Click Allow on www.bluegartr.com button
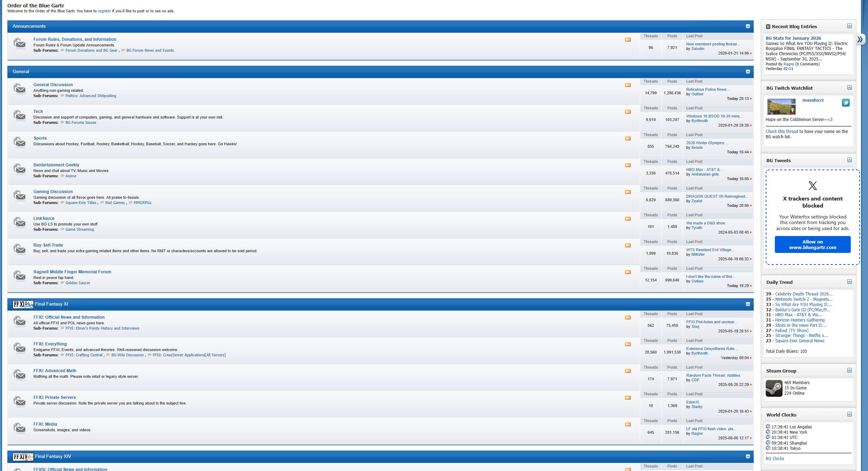 click(x=812, y=244)
